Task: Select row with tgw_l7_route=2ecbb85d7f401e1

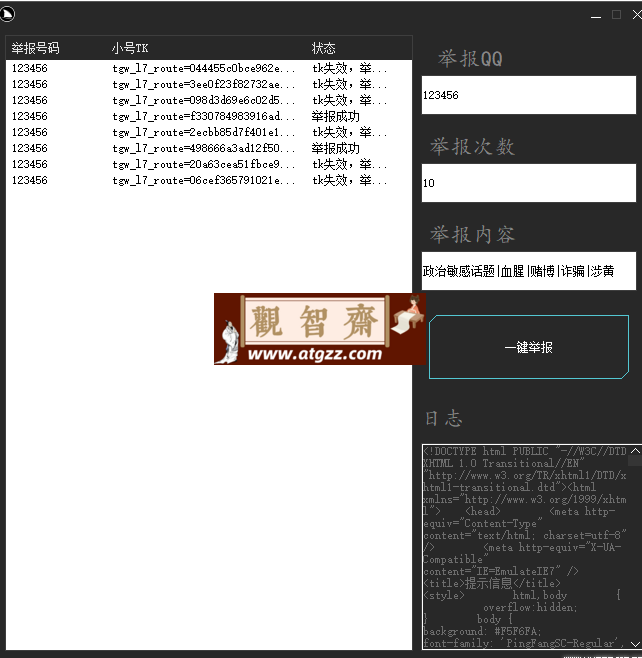Action: pyautogui.click(x=209, y=132)
